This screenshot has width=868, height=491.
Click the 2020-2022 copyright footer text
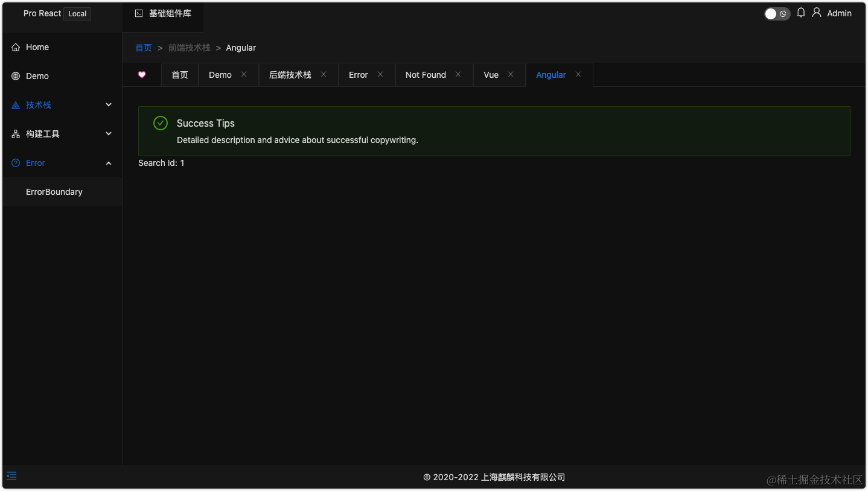(494, 477)
